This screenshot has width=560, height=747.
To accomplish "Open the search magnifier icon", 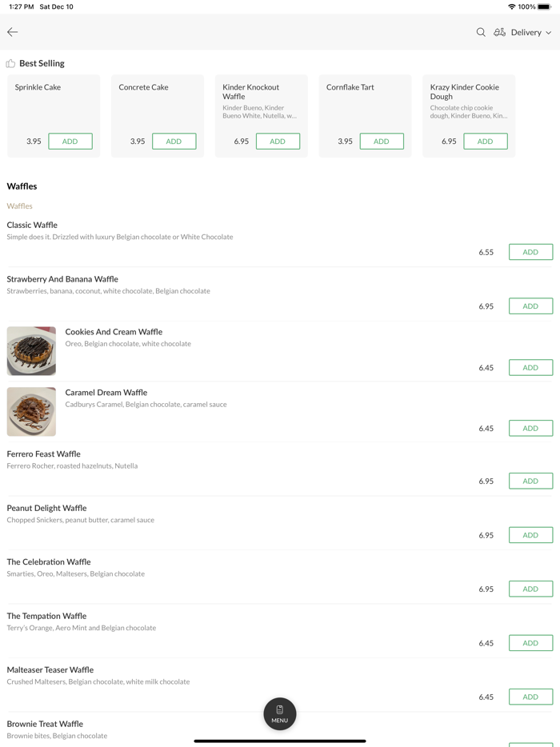I will coord(481,32).
